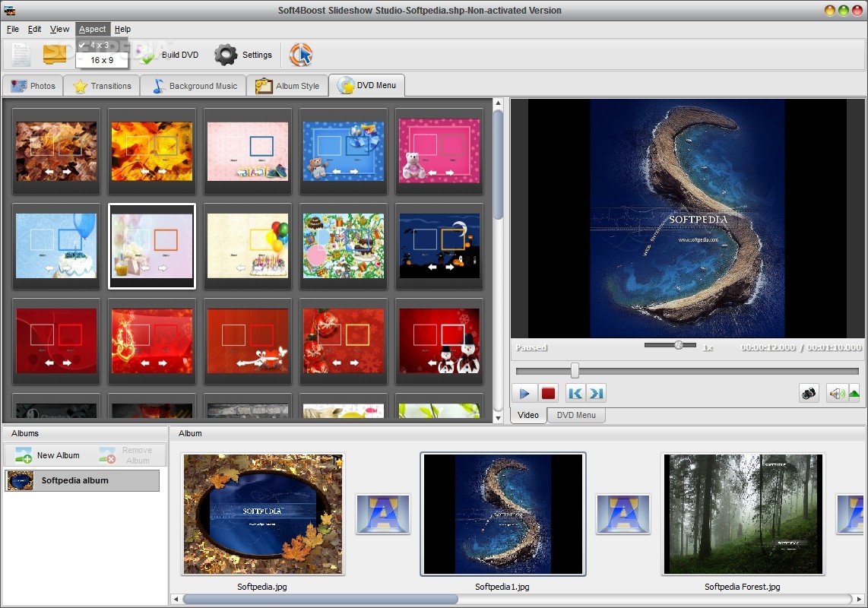Open the File menu
Image resolution: width=868 pixels, height=608 pixels.
13,29
